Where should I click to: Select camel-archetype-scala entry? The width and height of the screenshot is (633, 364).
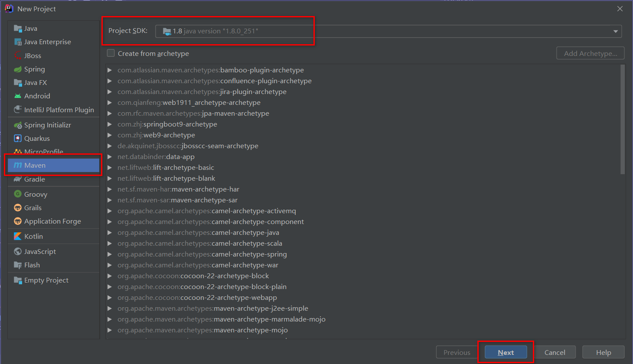[x=200, y=244]
